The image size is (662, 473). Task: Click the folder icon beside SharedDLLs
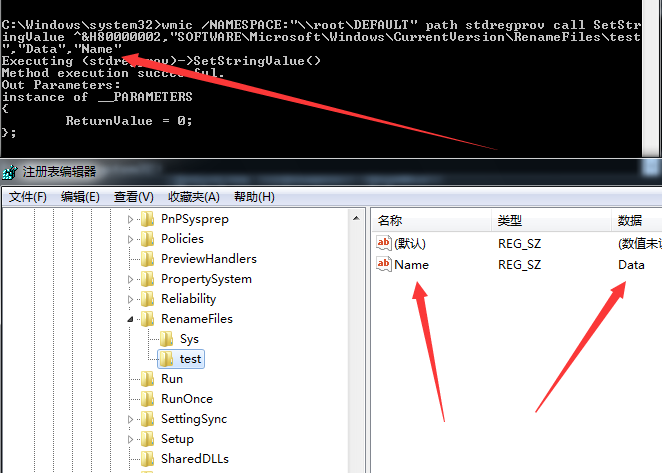148,459
